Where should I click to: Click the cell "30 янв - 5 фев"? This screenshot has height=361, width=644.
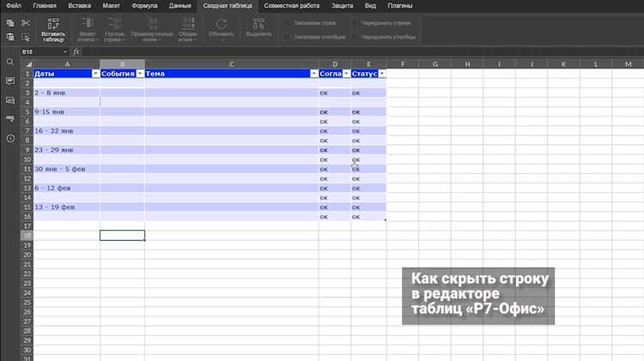tap(66, 169)
